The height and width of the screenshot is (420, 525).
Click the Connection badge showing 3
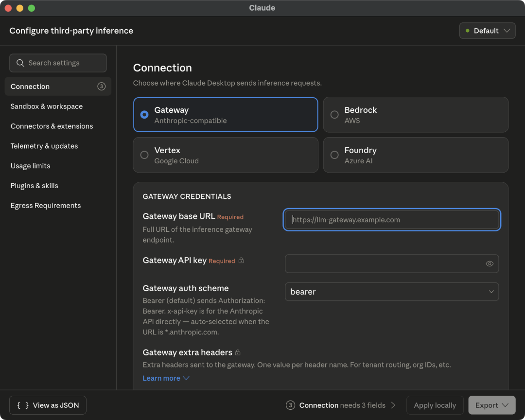click(101, 87)
